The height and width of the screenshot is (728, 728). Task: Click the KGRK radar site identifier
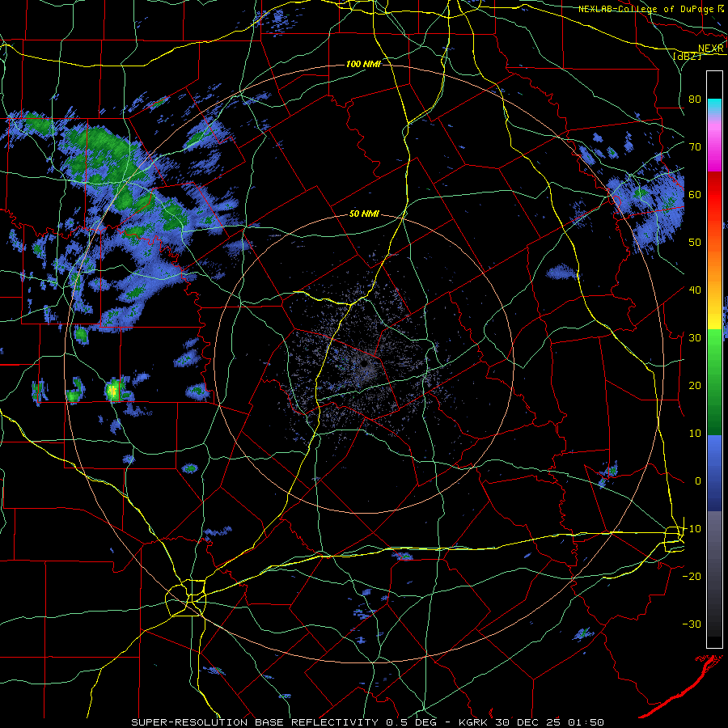click(473, 722)
